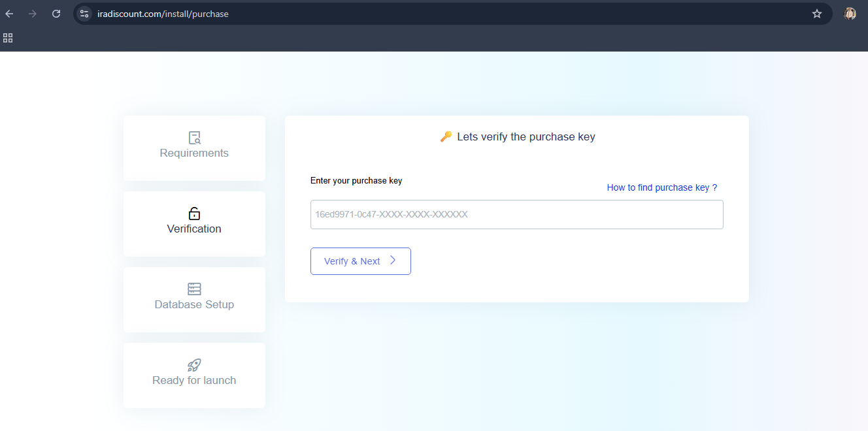The width and height of the screenshot is (868, 431).
Task: Select the Verification step label
Action: 194,229
